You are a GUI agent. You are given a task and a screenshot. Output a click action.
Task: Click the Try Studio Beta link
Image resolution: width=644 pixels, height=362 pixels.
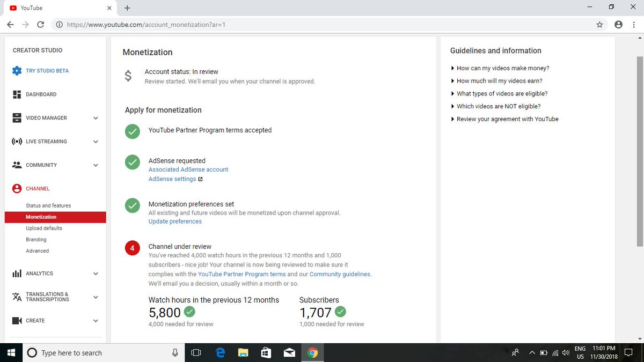pos(47,71)
